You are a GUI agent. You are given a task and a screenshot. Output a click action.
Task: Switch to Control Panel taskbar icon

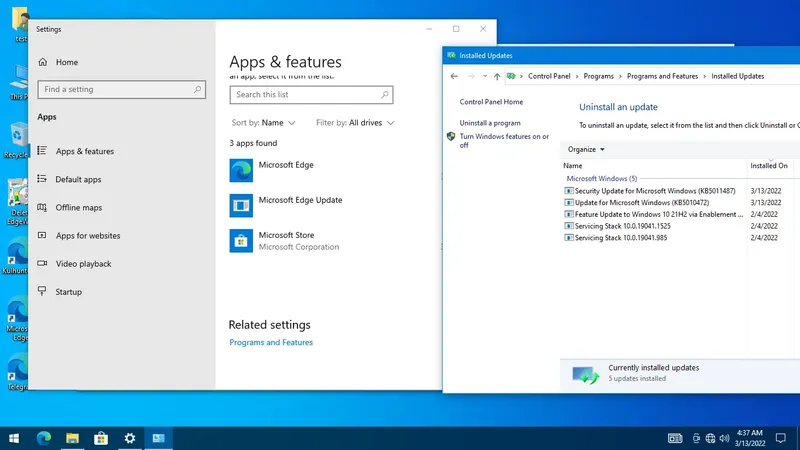(x=159, y=438)
